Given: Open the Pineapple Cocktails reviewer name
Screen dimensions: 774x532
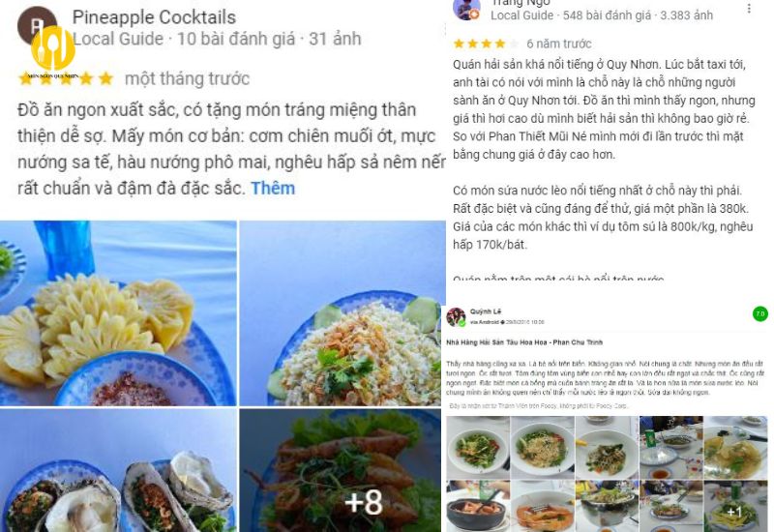Looking at the screenshot, I should click(x=154, y=17).
